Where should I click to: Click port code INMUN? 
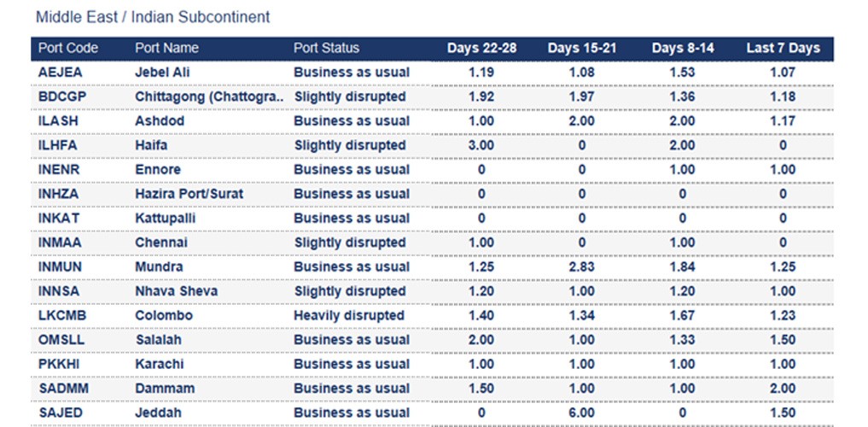[61, 267]
